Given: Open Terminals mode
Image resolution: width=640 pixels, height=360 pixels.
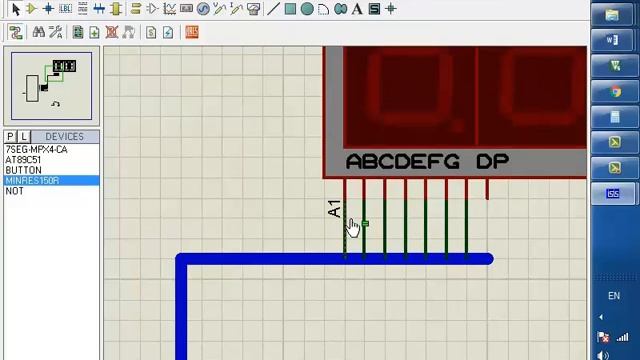Looking at the screenshot, I should pos(136,9).
